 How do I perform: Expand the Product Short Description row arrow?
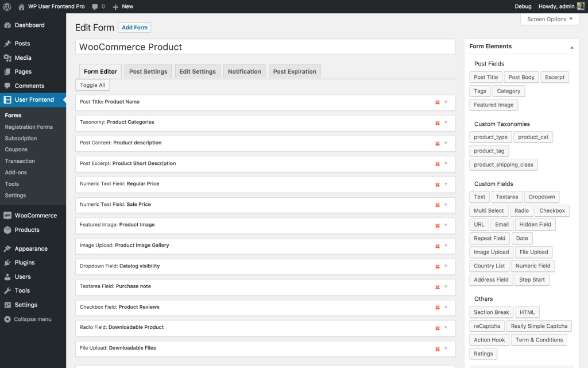446,163
